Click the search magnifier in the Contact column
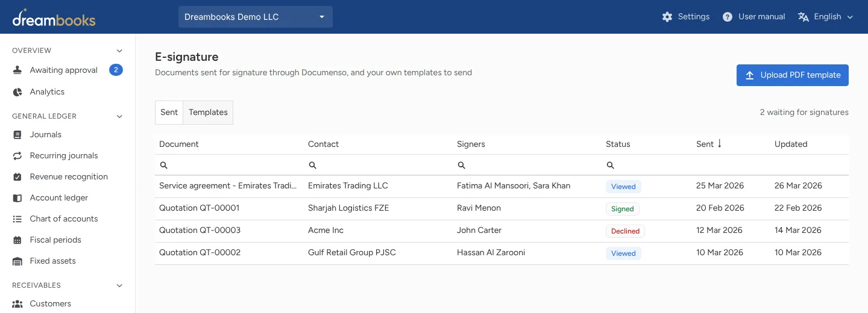 tap(312, 165)
